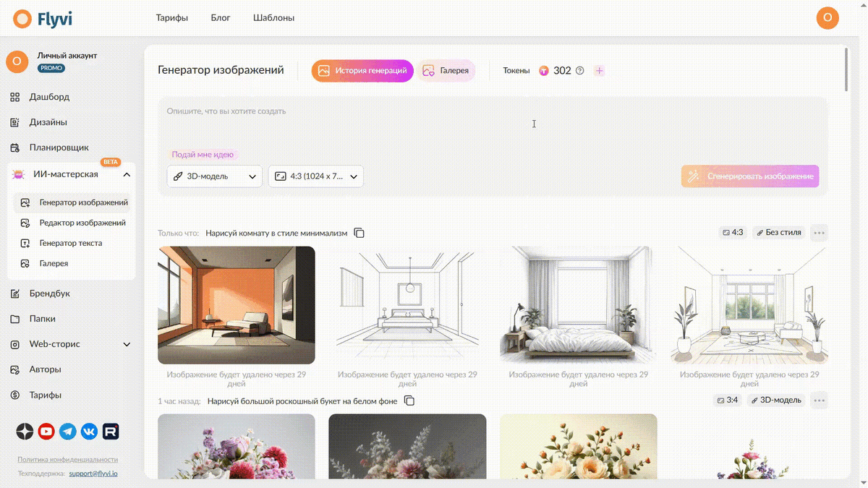Click the YouTube social icon
The width and height of the screenshot is (868, 488).
pos(46,432)
